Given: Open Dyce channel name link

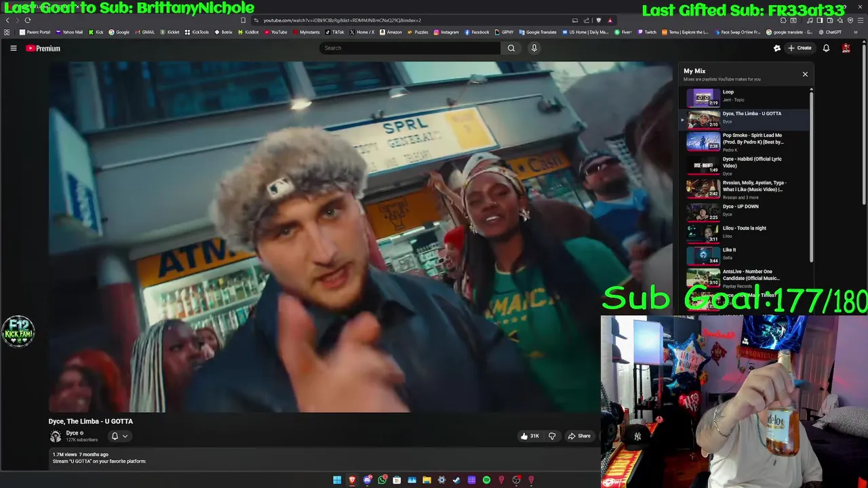Looking at the screenshot, I should (x=72, y=433).
